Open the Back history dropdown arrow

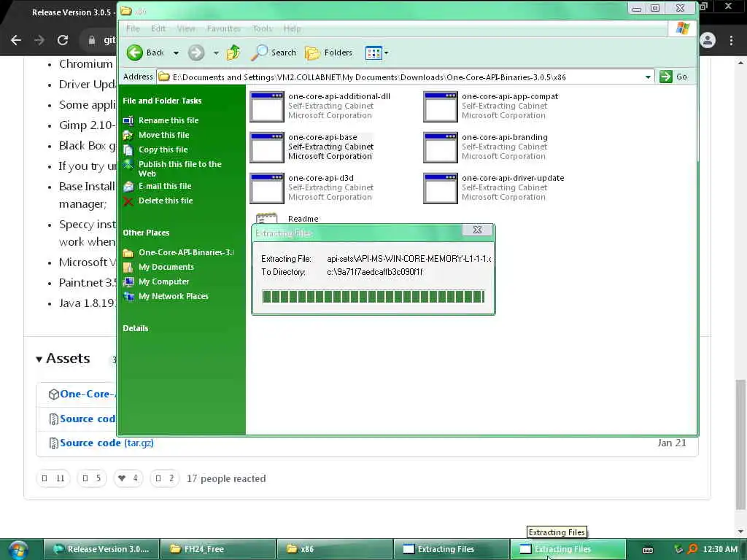pyautogui.click(x=176, y=52)
